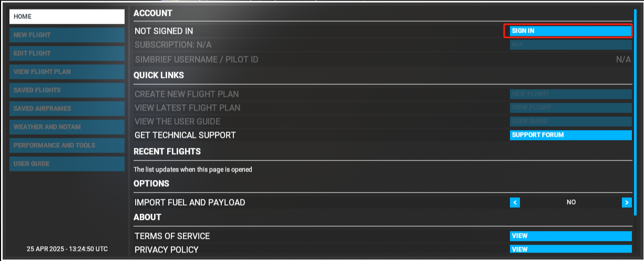Screen dimensions: 644x261
Task: Click the VIEW FLIGHT quick link button
Action: 570,108
